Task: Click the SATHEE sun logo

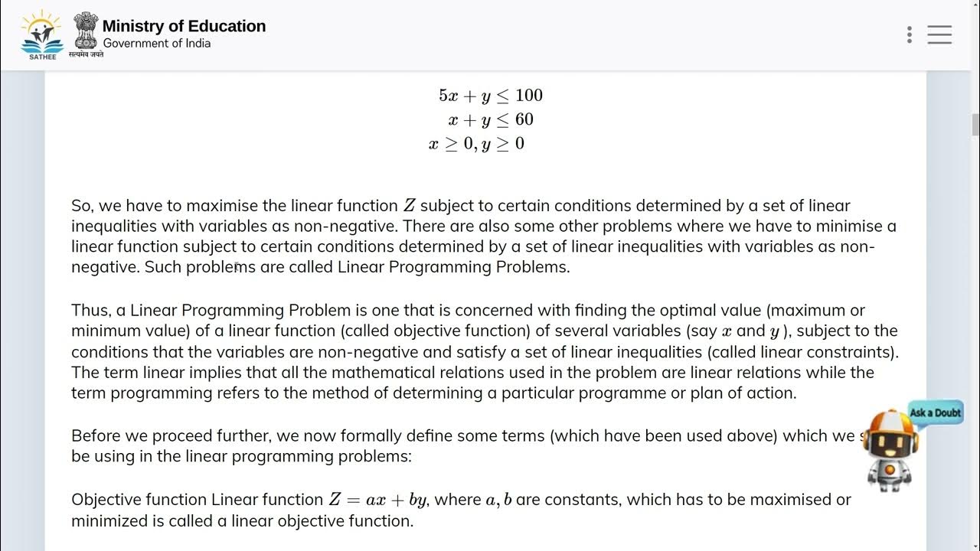Action: point(41,31)
